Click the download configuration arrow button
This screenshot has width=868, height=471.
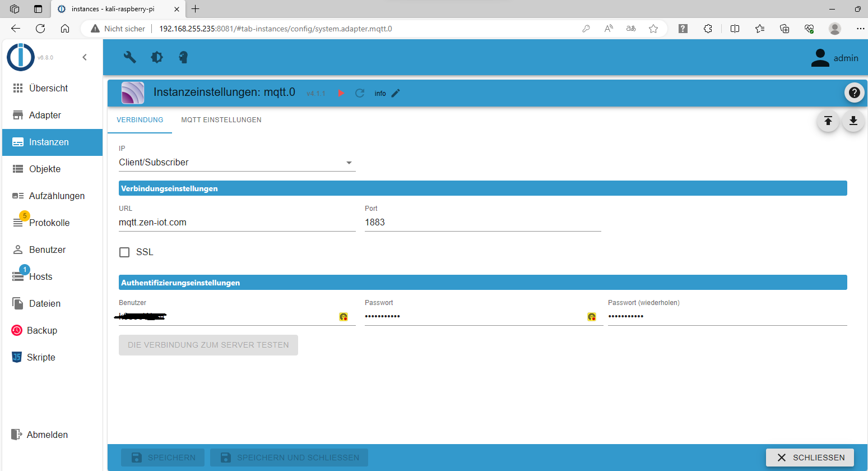pyautogui.click(x=853, y=121)
